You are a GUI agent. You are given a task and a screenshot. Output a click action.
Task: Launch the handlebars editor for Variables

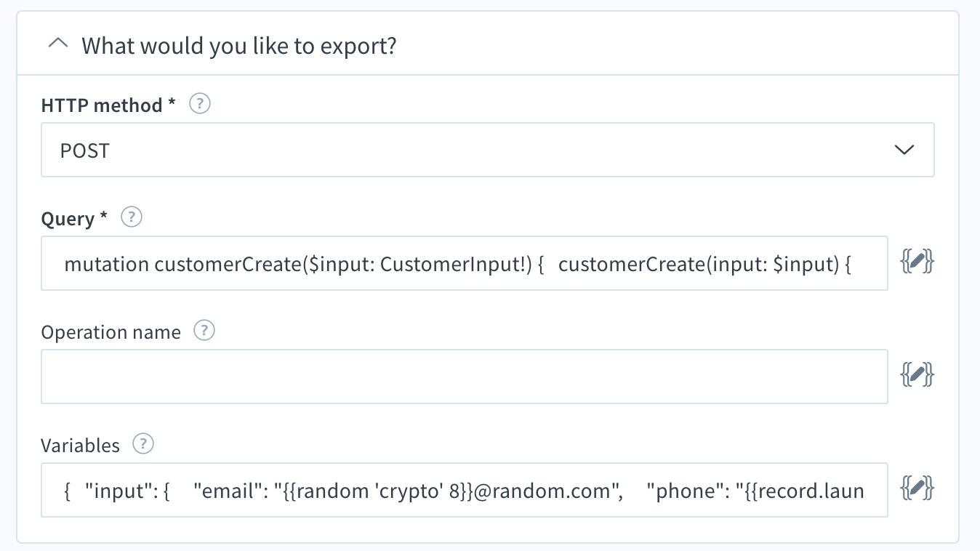click(x=917, y=488)
